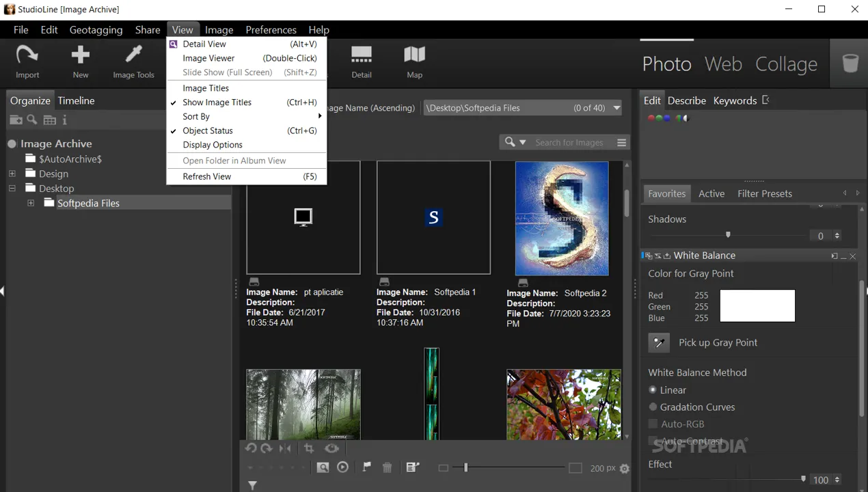This screenshot has width=868, height=492.
Task: Show folder info icon
Action: click(x=65, y=120)
